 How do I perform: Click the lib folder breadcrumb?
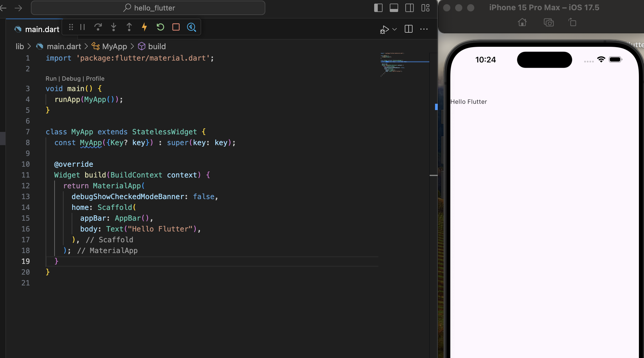pos(20,46)
